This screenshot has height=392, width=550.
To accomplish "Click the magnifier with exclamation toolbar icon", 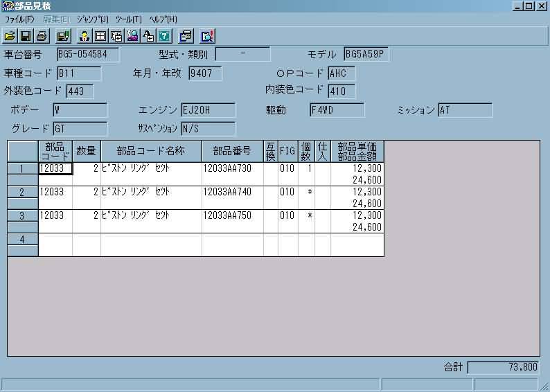I will [x=207, y=36].
